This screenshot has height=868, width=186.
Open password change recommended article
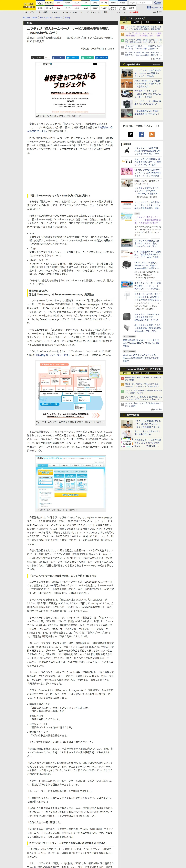pos(147,424)
